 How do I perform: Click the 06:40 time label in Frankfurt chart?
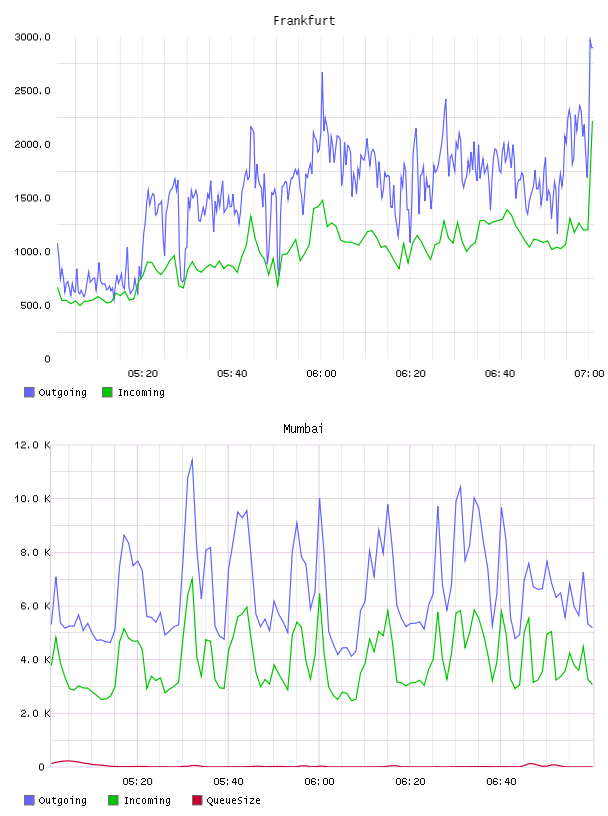click(x=500, y=374)
